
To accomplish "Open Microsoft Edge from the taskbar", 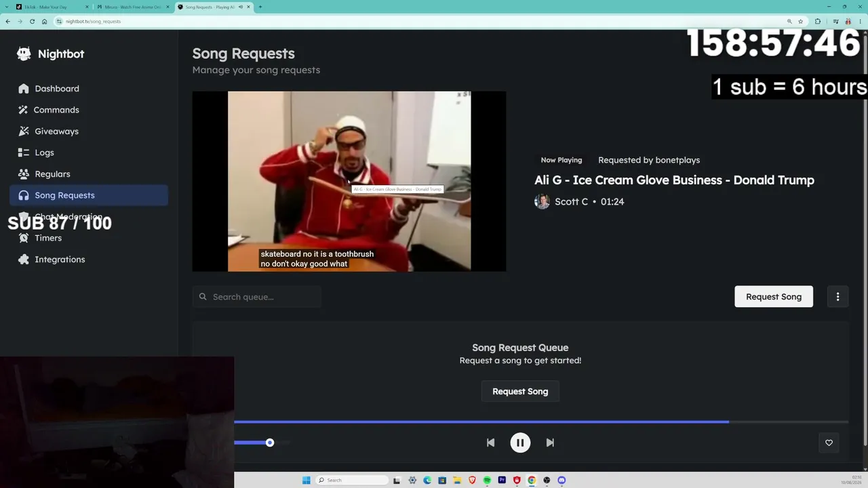I will [427, 480].
